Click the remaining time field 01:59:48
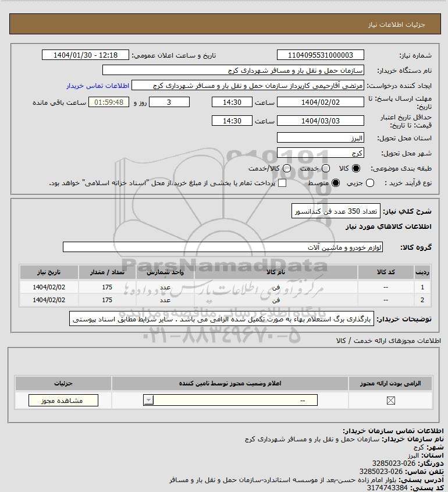448x492 pixels. [x=109, y=102]
